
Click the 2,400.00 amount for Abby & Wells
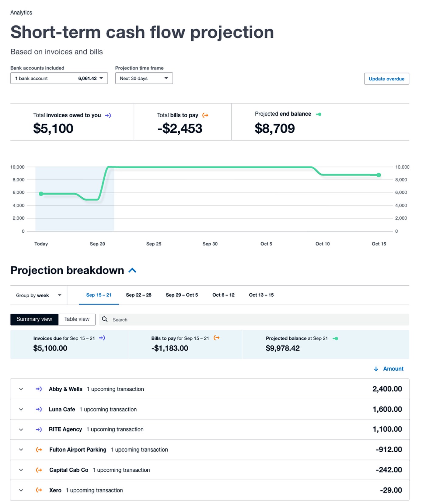387,389
